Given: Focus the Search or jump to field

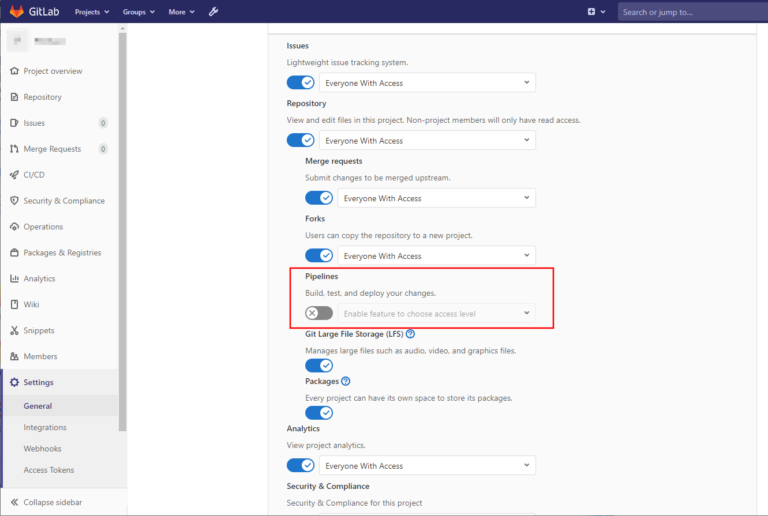Looking at the screenshot, I should coord(690,12).
